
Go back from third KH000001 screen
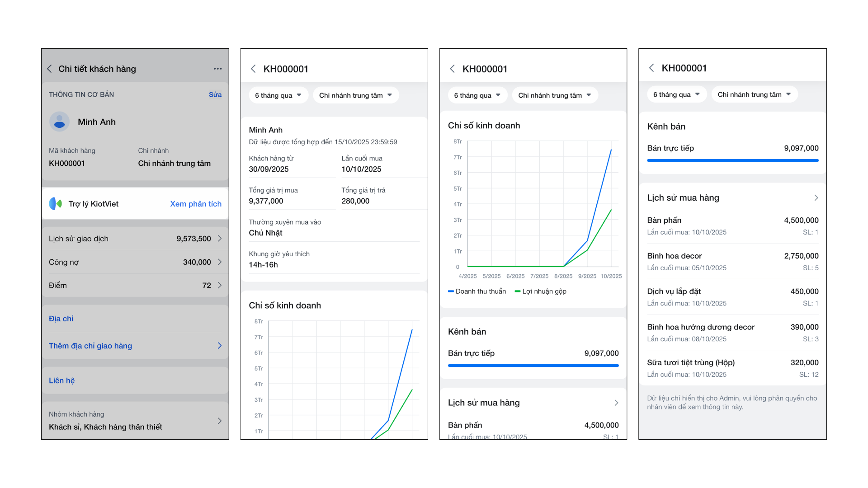[452, 69]
